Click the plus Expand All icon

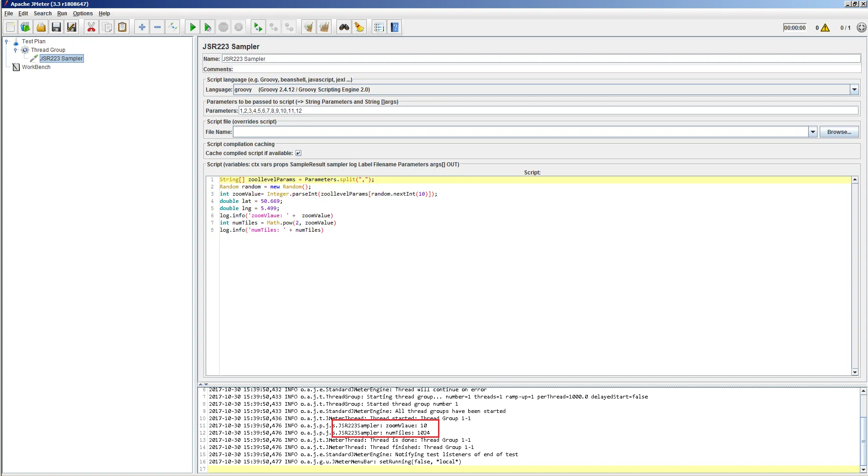pyautogui.click(x=142, y=27)
